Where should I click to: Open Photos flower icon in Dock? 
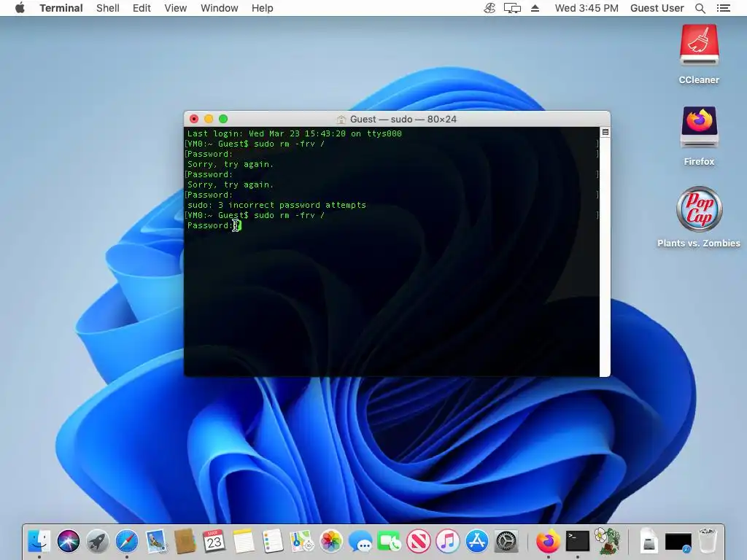[x=331, y=542]
